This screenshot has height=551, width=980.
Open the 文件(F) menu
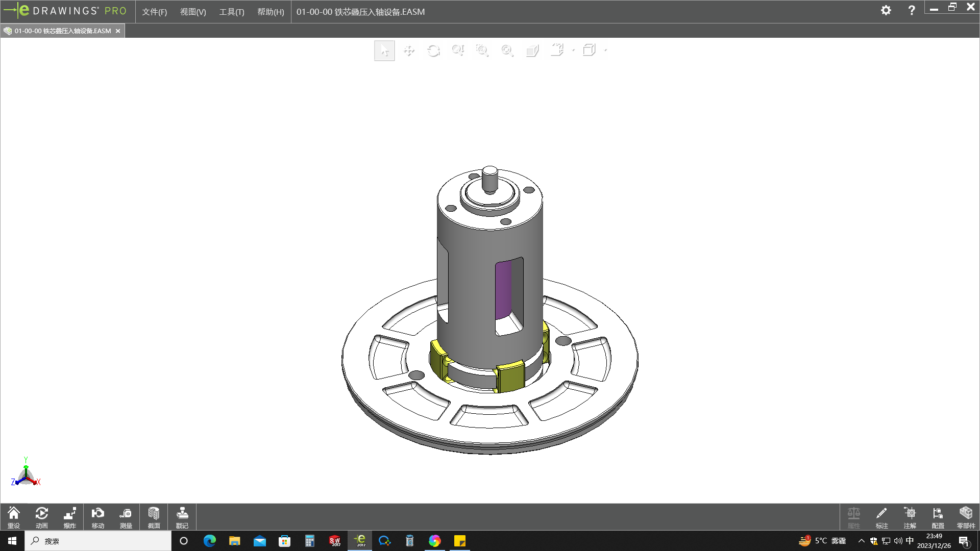tap(155, 12)
